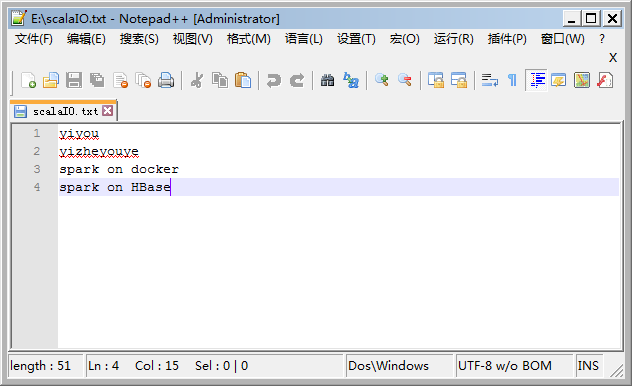Click the line spark on docker
The image size is (632, 386).
[x=119, y=169]
